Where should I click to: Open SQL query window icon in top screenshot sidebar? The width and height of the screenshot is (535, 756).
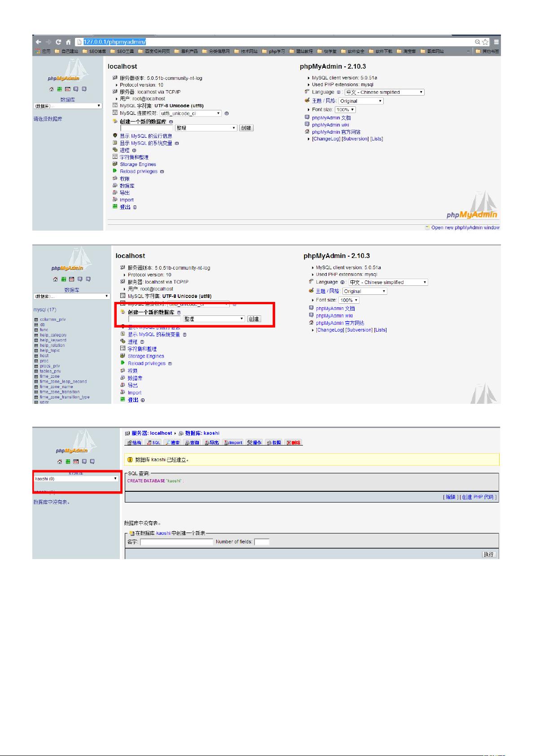[67, 89]
